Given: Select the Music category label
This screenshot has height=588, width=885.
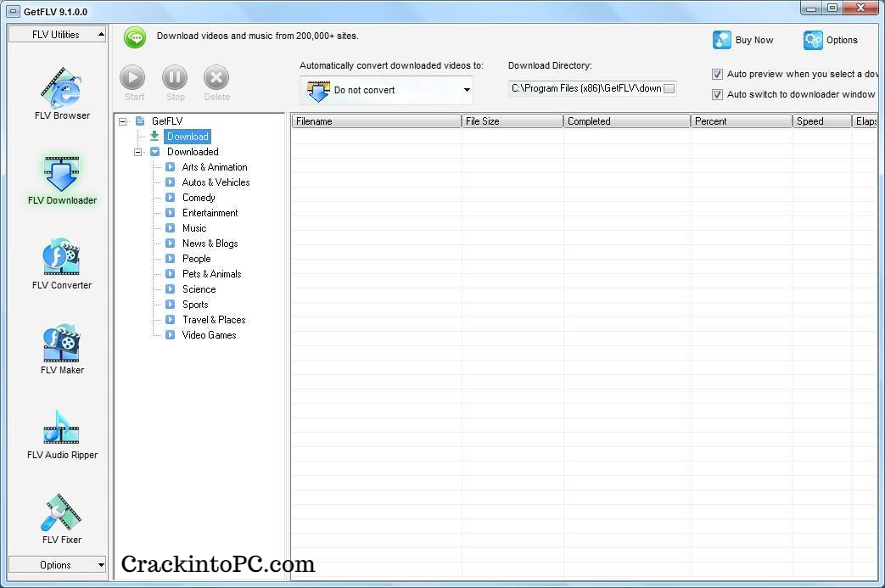Looking at the screenshot, I should coord(194,228).
